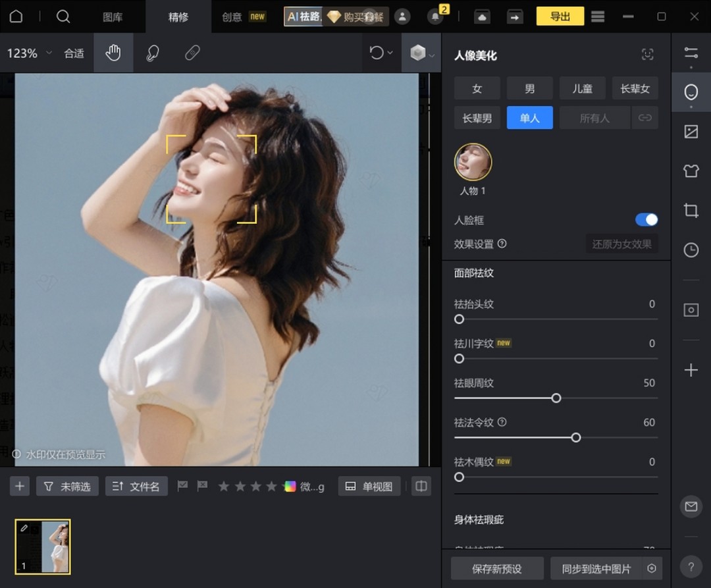Viewport: 711px width, 588px height.
Task: Click the undo arrow in the toolbar
Action: tap(376, 53)
